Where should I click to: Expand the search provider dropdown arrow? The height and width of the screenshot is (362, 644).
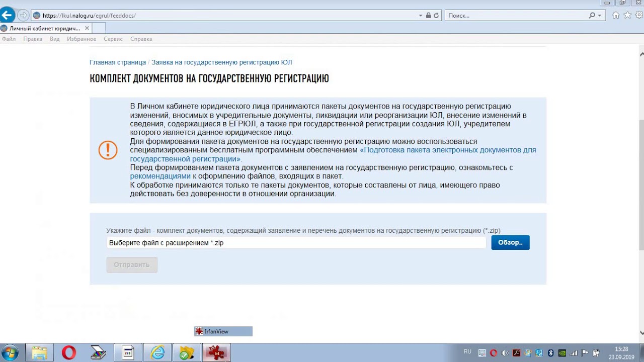click(599, 16)
